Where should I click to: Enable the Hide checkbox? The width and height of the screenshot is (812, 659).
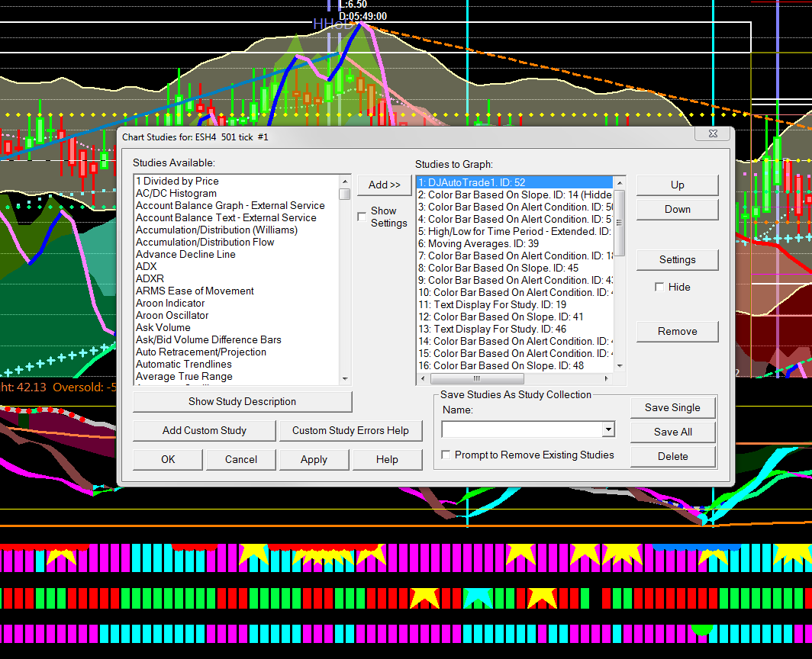[660, 288]
